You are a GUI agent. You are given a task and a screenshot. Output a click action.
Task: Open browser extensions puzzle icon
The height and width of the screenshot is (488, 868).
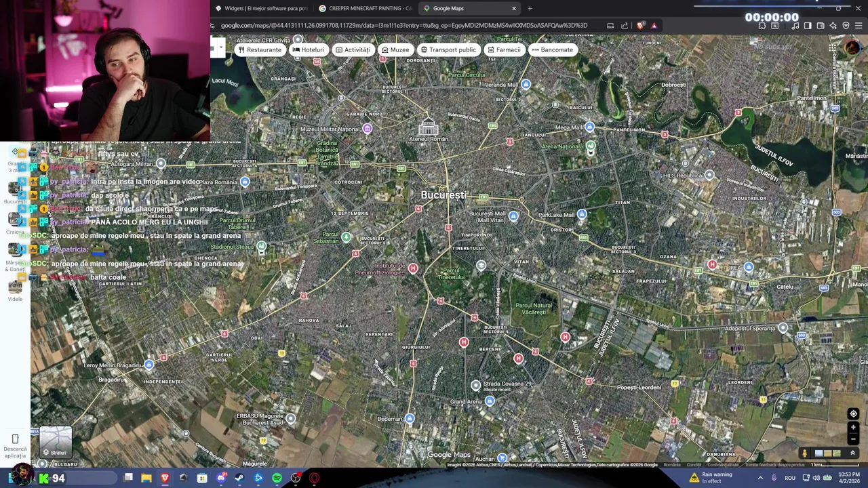point(762,26)
